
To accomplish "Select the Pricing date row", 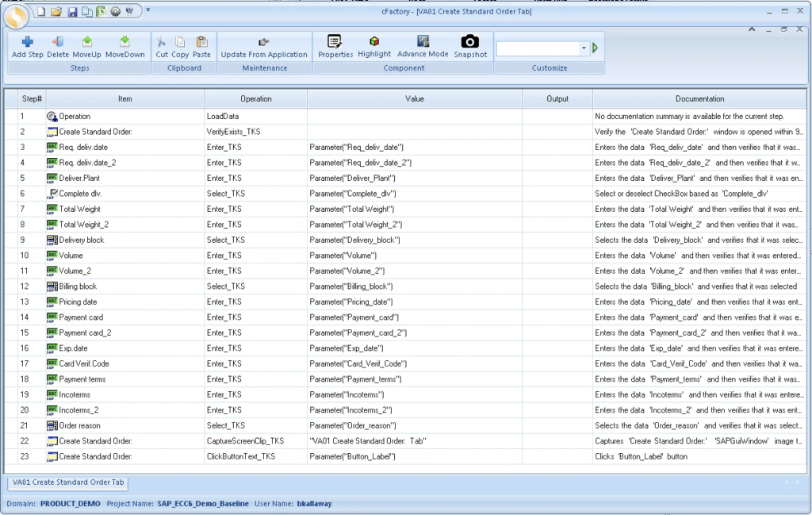I will [x=405, y=302].
